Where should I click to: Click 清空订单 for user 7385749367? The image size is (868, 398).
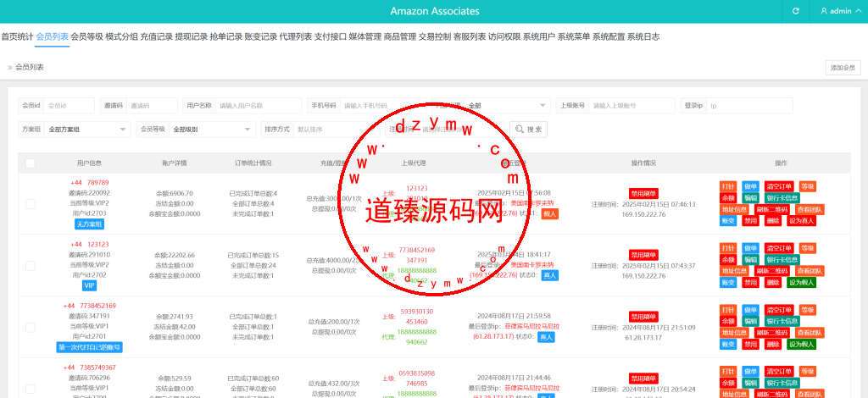tap(779, 371)
